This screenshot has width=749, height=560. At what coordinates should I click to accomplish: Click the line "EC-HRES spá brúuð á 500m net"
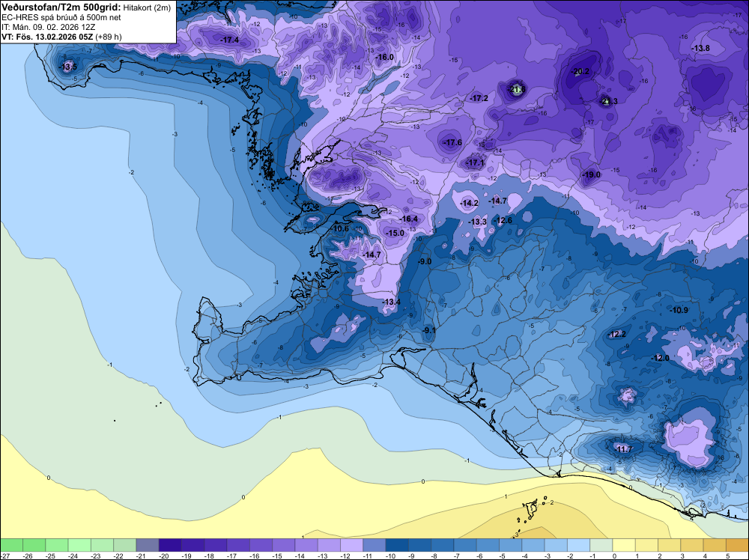61,17
